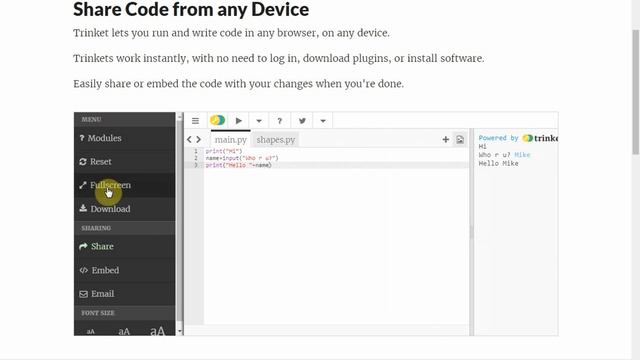Click the question mark help icon in the toolbar
Viewport: 640px width, 360px height.
coord(280,121)
